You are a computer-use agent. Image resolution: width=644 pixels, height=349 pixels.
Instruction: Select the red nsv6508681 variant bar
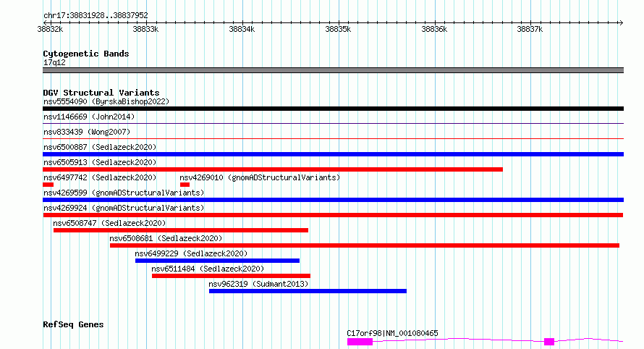[x=365, y=245]
